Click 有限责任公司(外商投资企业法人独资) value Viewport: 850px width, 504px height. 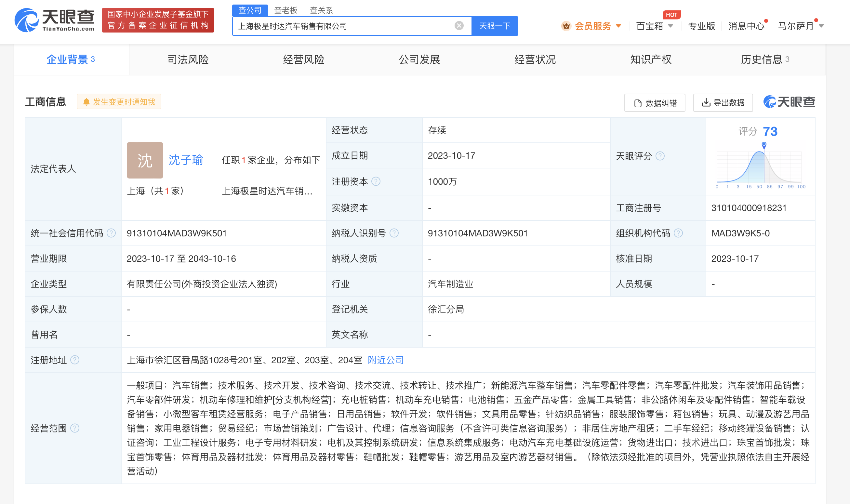(x=202, y=284)
